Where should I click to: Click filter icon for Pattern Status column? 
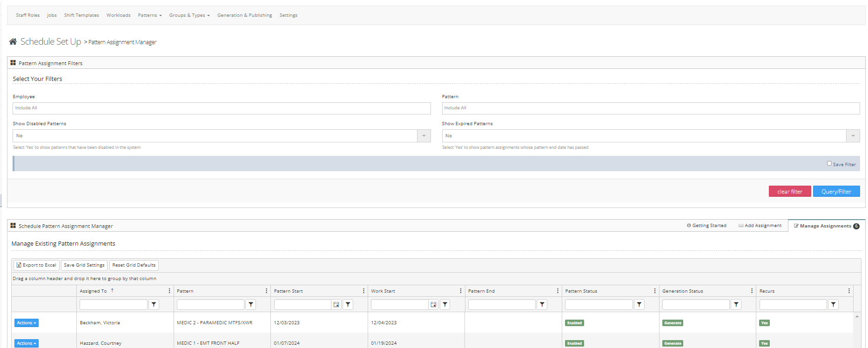[639, 304]
